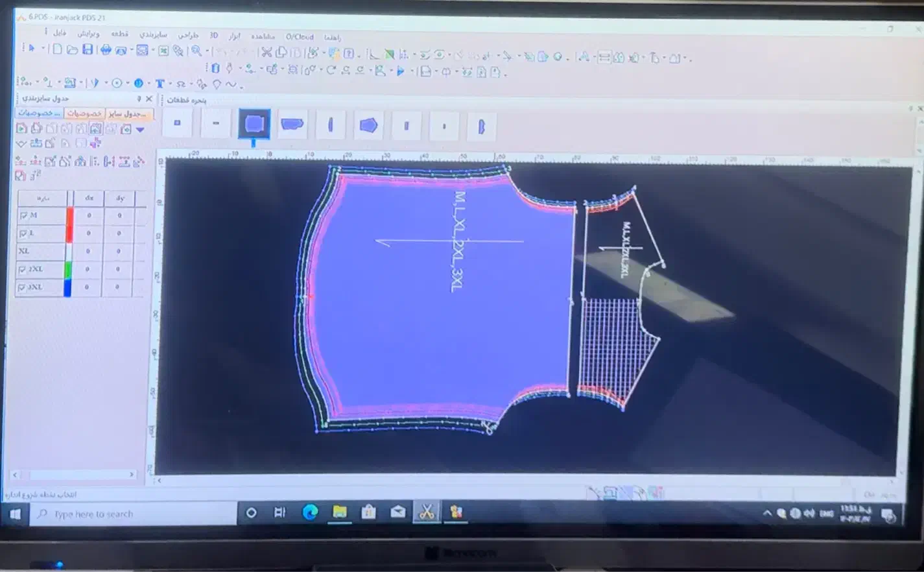Click the blue 3XL color swatch
Viewport: 924px width, 572px height.
tap(67, 287)
